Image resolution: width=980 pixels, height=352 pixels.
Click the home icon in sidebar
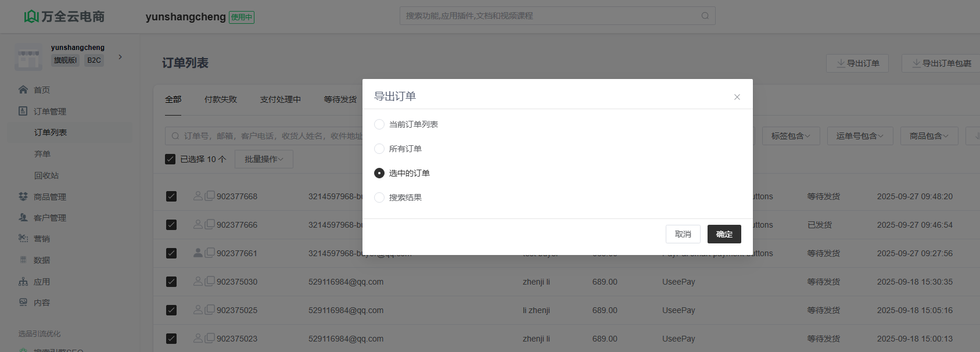point(23,89)
